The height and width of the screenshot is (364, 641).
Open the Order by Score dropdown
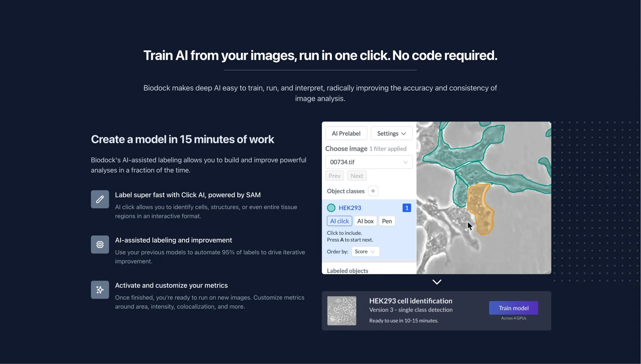365,252
